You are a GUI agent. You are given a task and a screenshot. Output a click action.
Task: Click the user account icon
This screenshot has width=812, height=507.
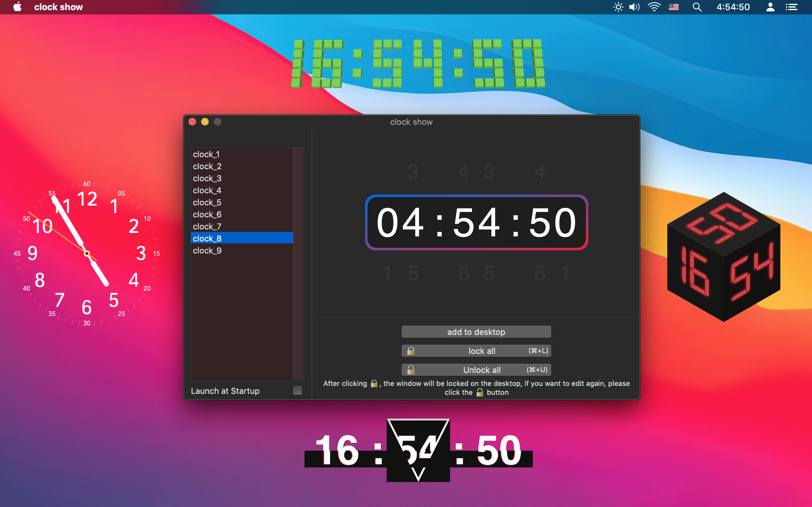click(770, 7)
